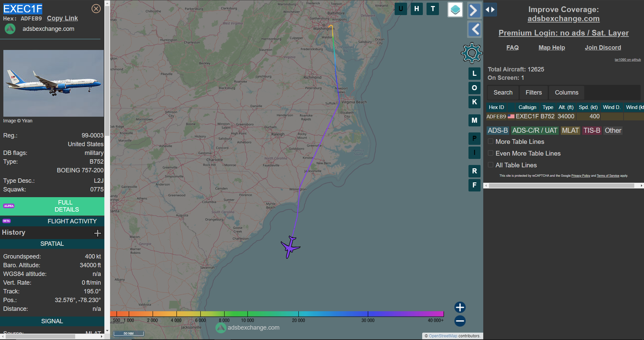Image resolution: width=644 pixels, height=340 pixels.
Task: Zoom out with the minus button
Action: pos(460,321)
